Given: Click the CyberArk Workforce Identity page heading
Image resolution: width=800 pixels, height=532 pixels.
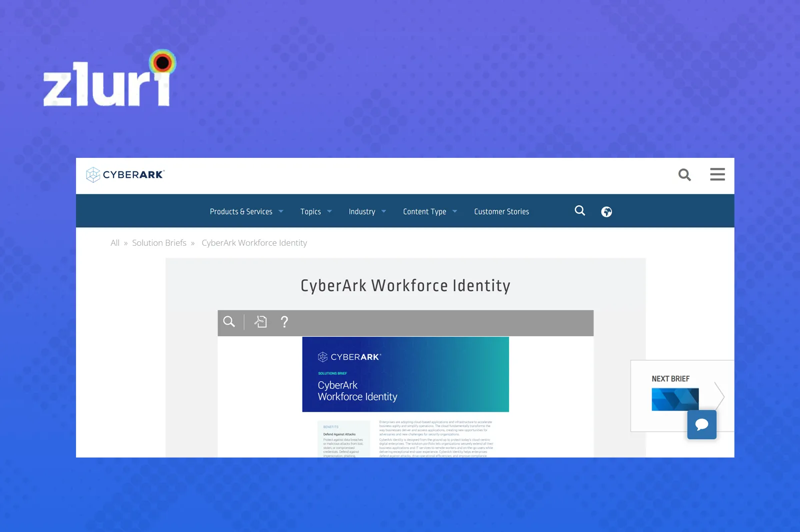Looking at the screenshot, I should click(405, 286).
